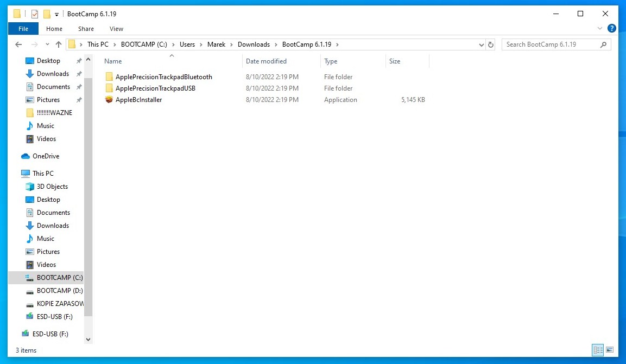This screenshot has height=364, width=626.
Task: Open the Share ribbon tab
Action: [x=86, y=29]
